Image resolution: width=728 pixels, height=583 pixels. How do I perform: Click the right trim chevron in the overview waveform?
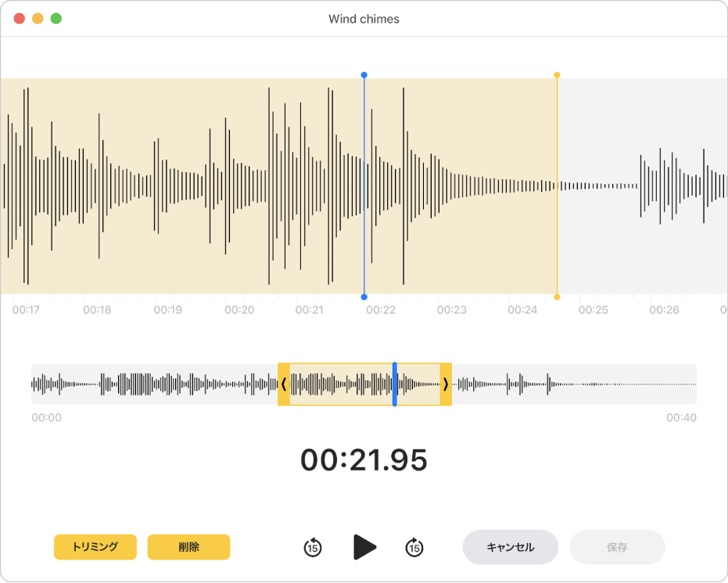pos(446,384)
